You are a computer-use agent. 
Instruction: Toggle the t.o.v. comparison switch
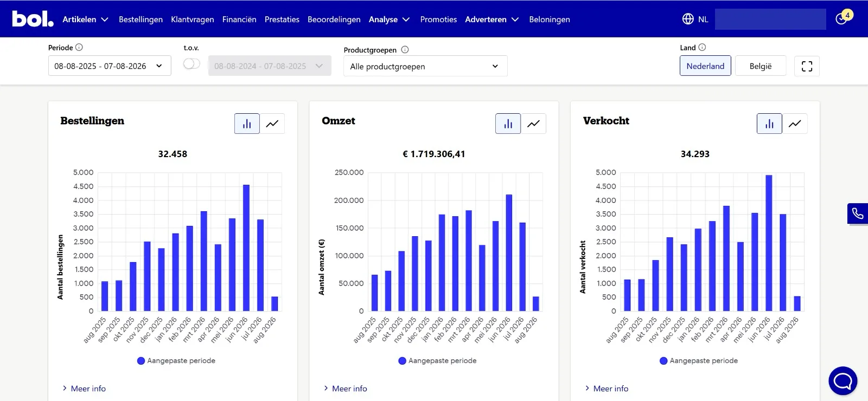click(x=192, y=64)
